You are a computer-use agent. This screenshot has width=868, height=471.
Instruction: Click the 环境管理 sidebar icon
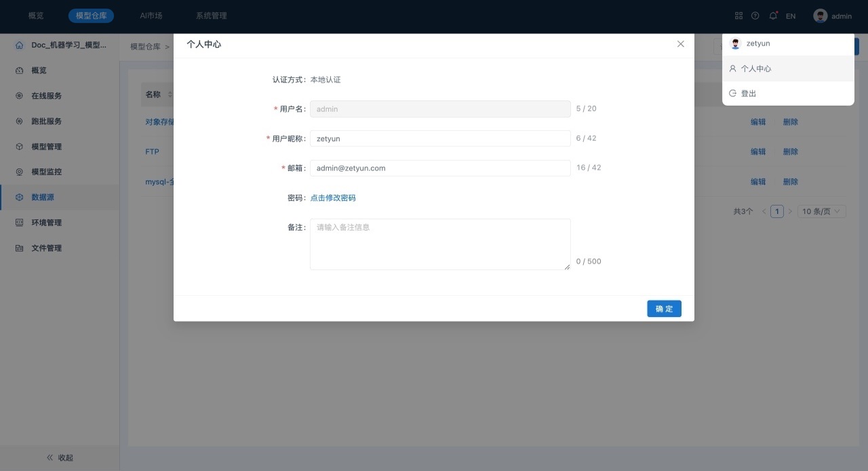point(19,223)
